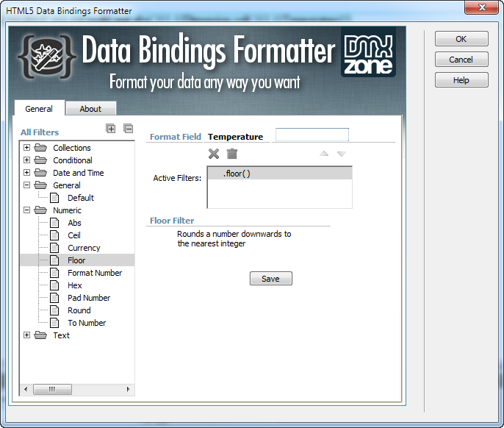Select the Default filter label
The height and width of the screenshot is (428, 504).
pos(81,198)
